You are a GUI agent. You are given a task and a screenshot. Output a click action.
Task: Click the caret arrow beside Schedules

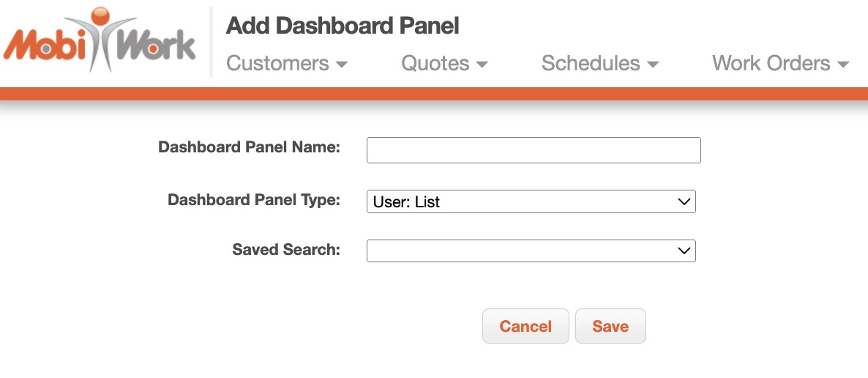[653, 65]
